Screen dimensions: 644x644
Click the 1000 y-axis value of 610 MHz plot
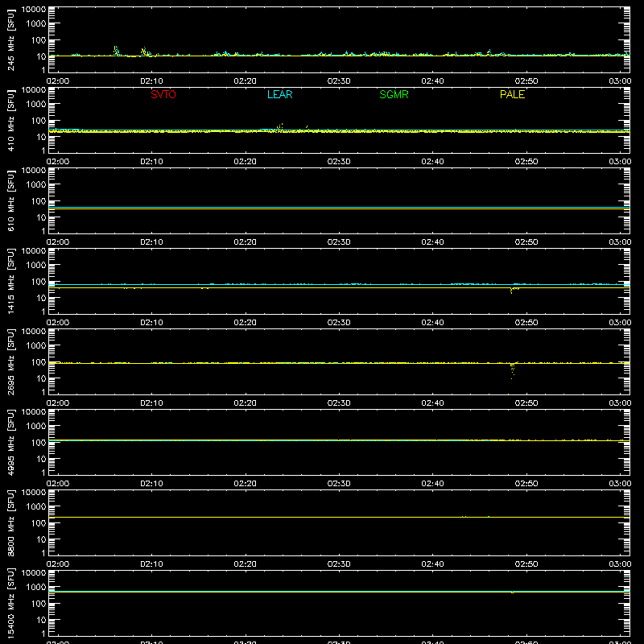click(x=36, y=185)
